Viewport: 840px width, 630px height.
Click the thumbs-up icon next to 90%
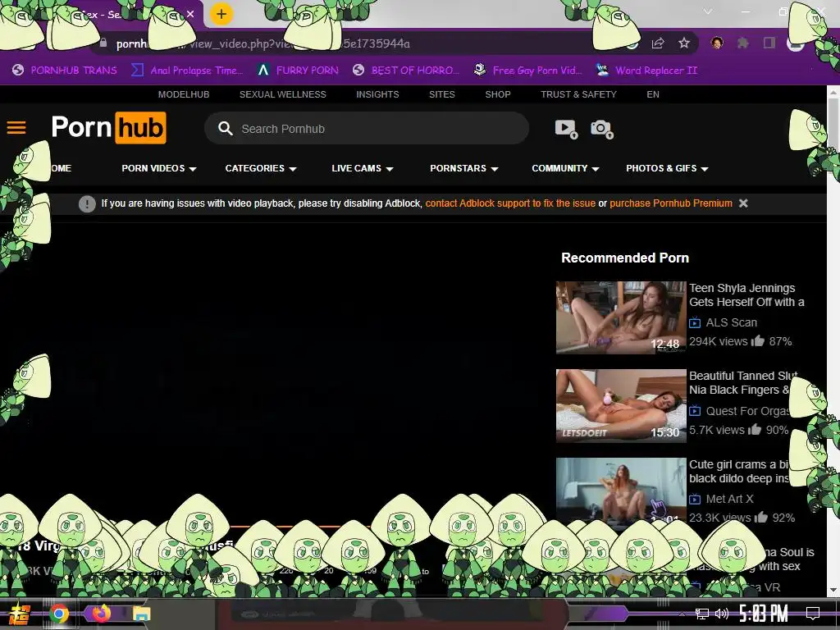pyautogui.click(x=755, y=429)
